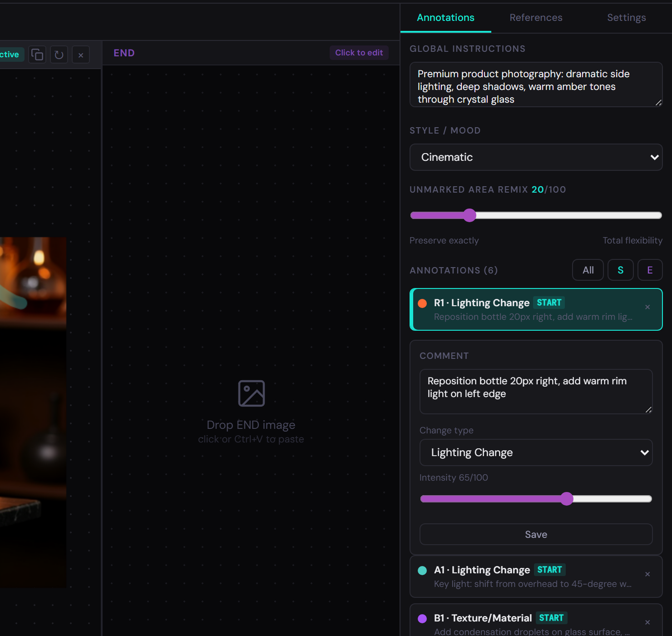Click the image placeholder icon in END panel

pyautogui.click(x=251, y=393)
